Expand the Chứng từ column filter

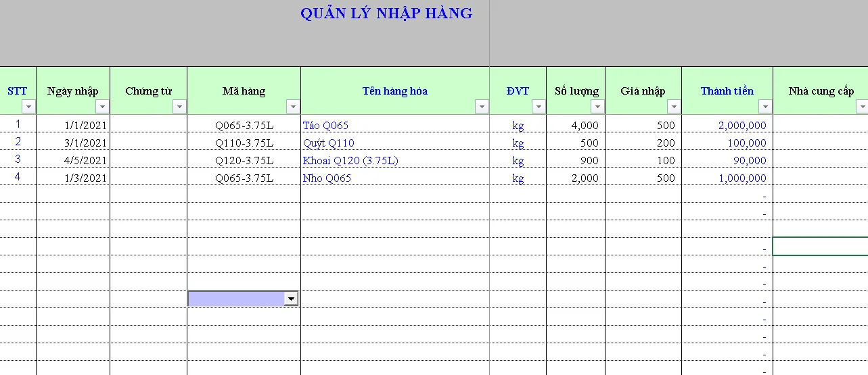(179, 107)
